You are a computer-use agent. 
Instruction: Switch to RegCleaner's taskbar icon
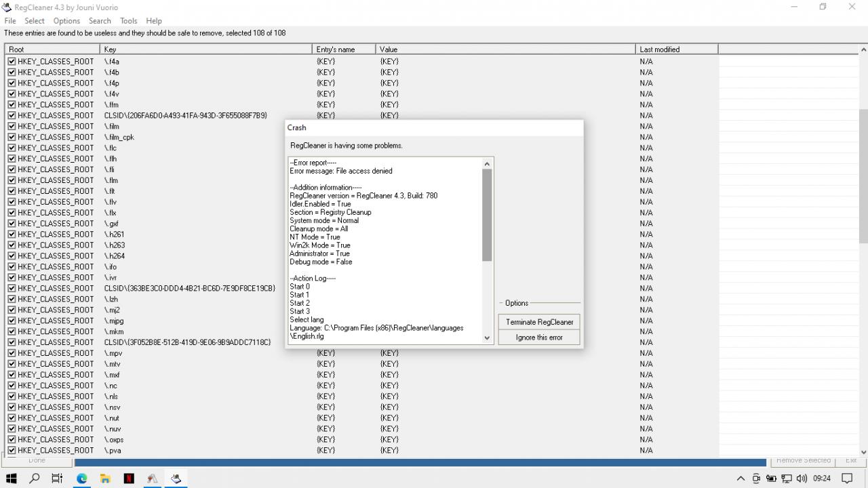(x=176, y=478)
